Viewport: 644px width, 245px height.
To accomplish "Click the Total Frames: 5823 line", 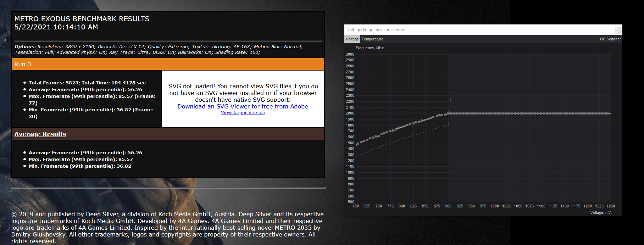I will click(x=87, y=83).
